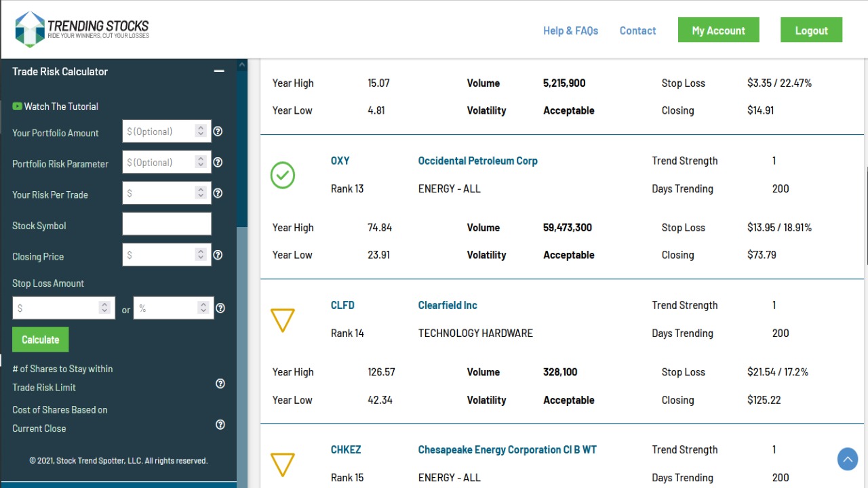Select CLFD volume 328,100
Screen dimensions: 868x488
560,372
